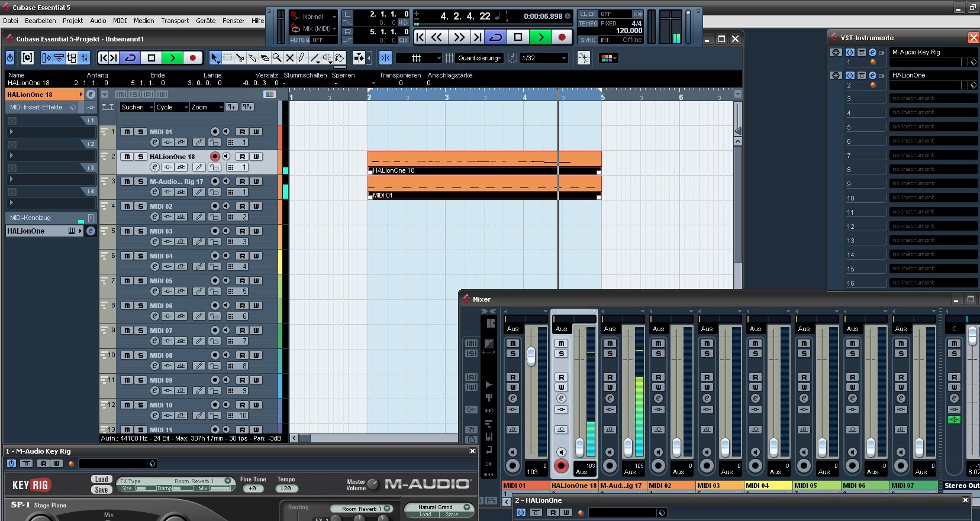
Task: Open the Quantisierung dropdown
Action: point(479,58)
